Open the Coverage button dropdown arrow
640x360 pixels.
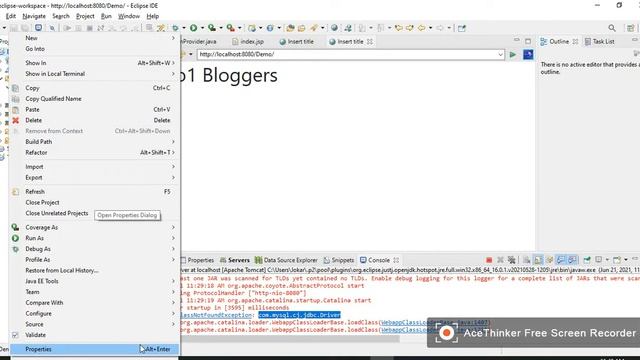221,28
